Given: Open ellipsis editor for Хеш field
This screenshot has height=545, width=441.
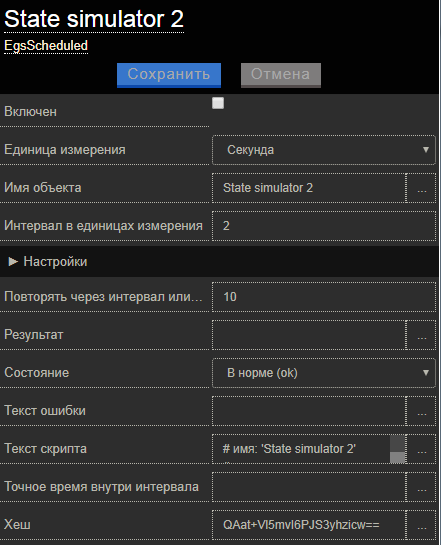Looking at the screenshot, I should click(421, 525).
